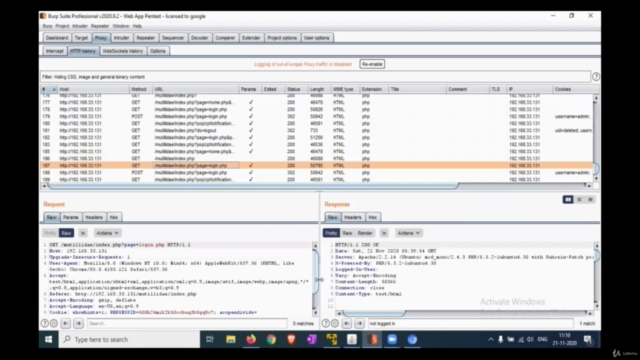Open the Help menu

137,26
